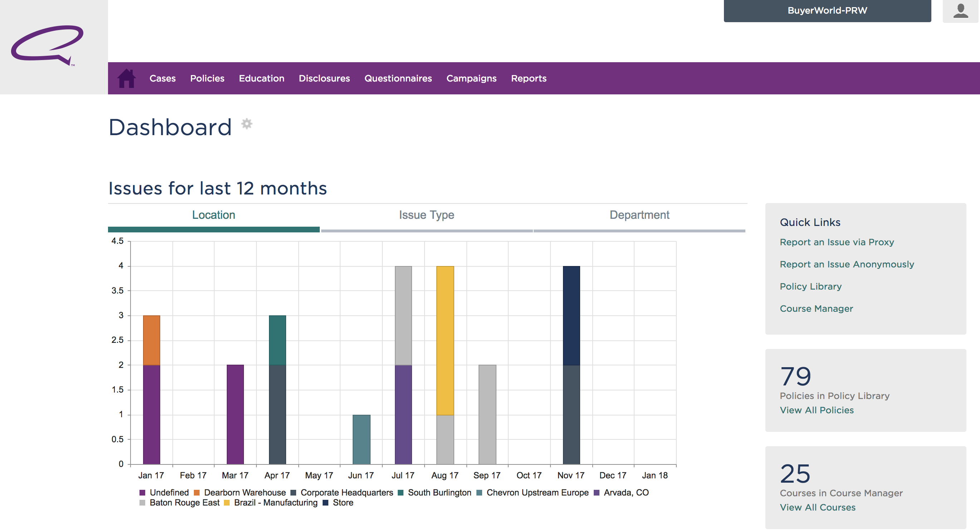Click the purple home icon
The width and height of the screenshot is (980, 532).
(126, 78)
